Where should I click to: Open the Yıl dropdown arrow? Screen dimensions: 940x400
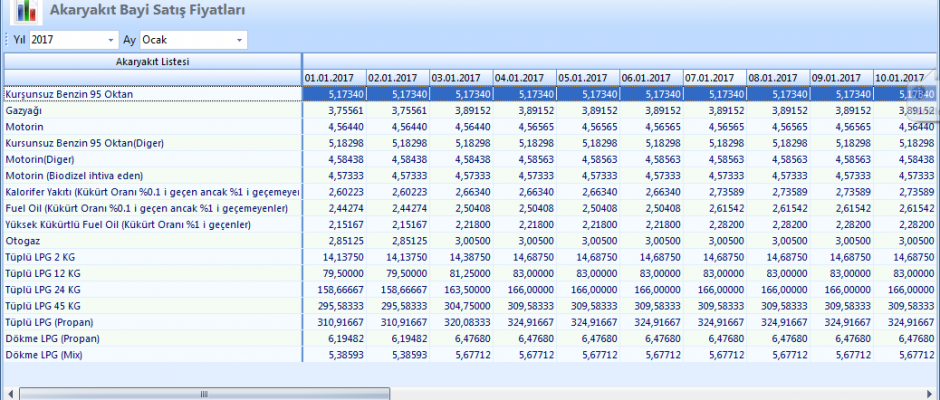tap(110, 40)
